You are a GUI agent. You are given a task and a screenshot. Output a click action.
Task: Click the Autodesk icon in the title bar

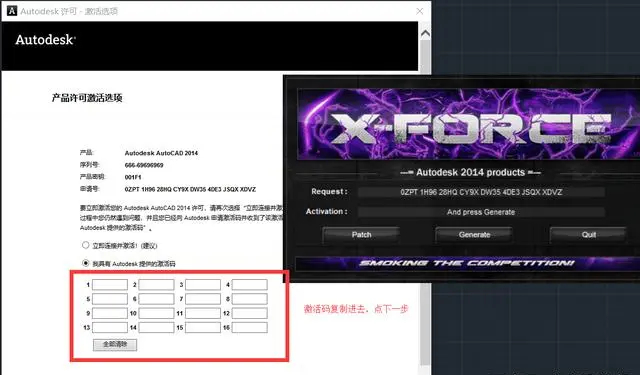(x=12, y=11)
